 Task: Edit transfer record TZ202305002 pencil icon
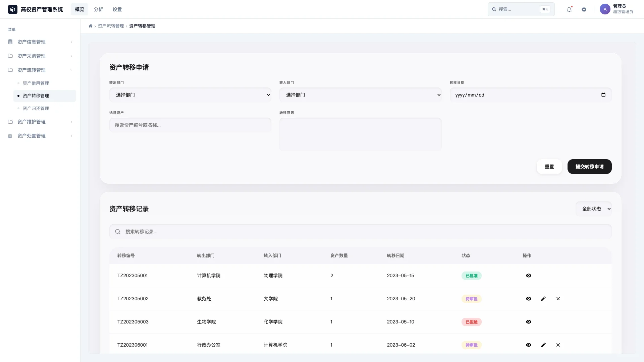pyautogui.click(x=543, y=299)
